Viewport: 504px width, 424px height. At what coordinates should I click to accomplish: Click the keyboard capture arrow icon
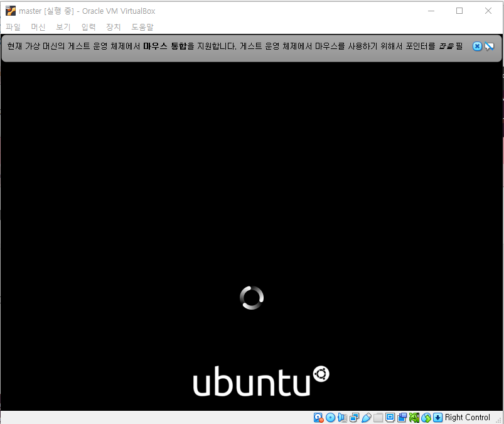coord(438,418)
